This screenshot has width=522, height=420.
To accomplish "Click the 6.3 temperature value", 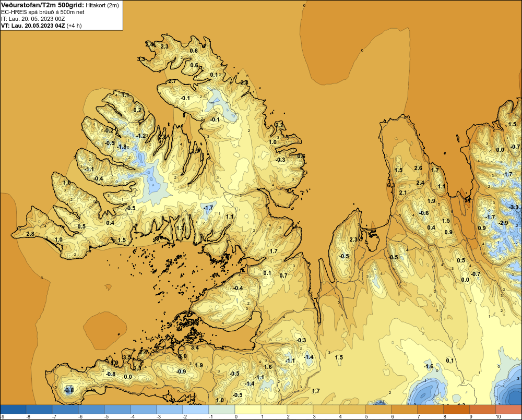I will coord(391,185).
